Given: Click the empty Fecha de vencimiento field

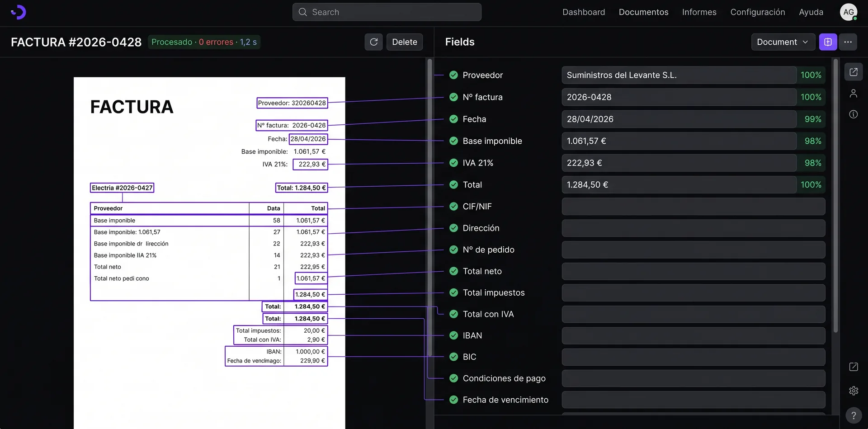Looking at the screenshot, I should pyautogui.click(x=693, y=400).
